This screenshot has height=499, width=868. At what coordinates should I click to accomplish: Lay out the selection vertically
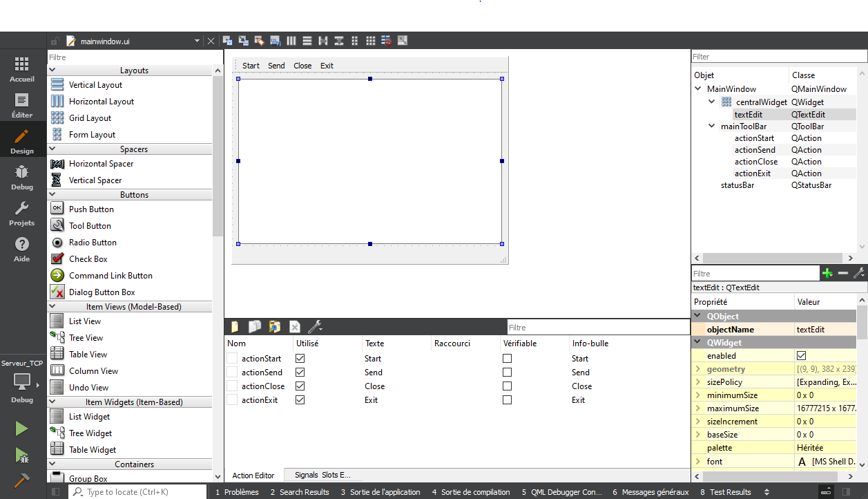click(307, 40)
